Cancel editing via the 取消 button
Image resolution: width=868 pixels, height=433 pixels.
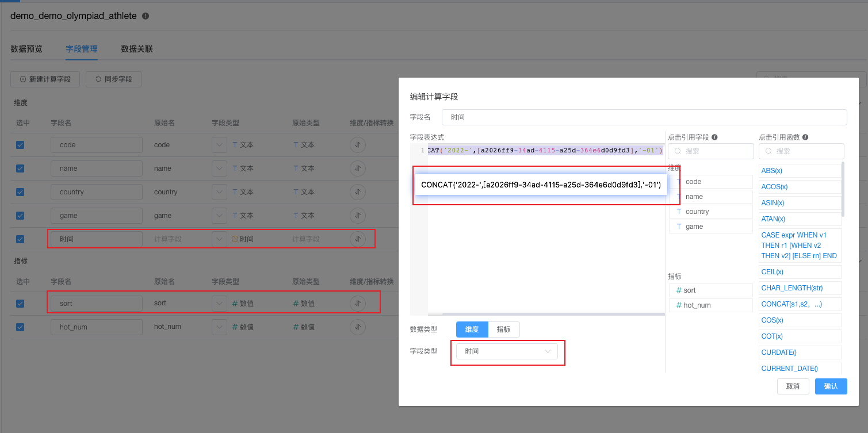click(x=793, y=386)
